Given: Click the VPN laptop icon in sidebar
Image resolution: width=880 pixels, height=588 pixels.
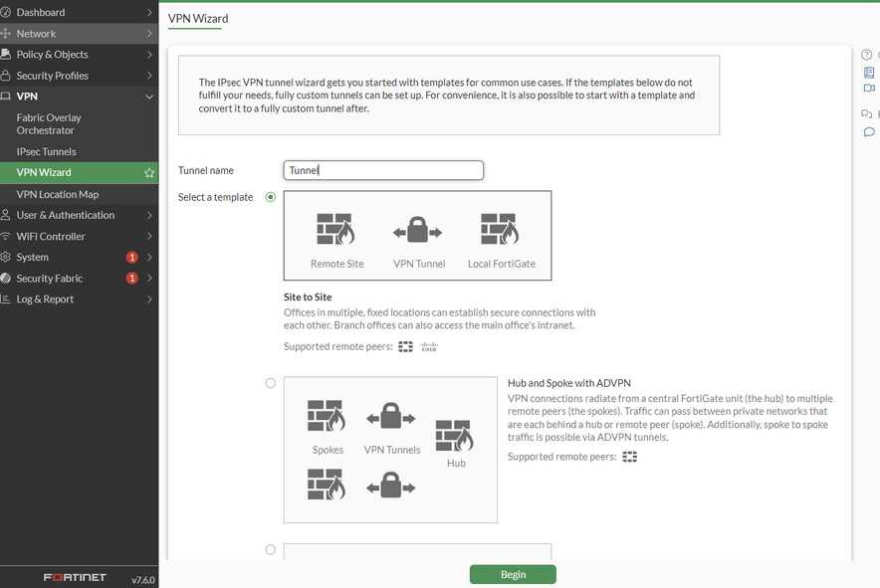Looking at the screenshot, I should coord(6,96).
